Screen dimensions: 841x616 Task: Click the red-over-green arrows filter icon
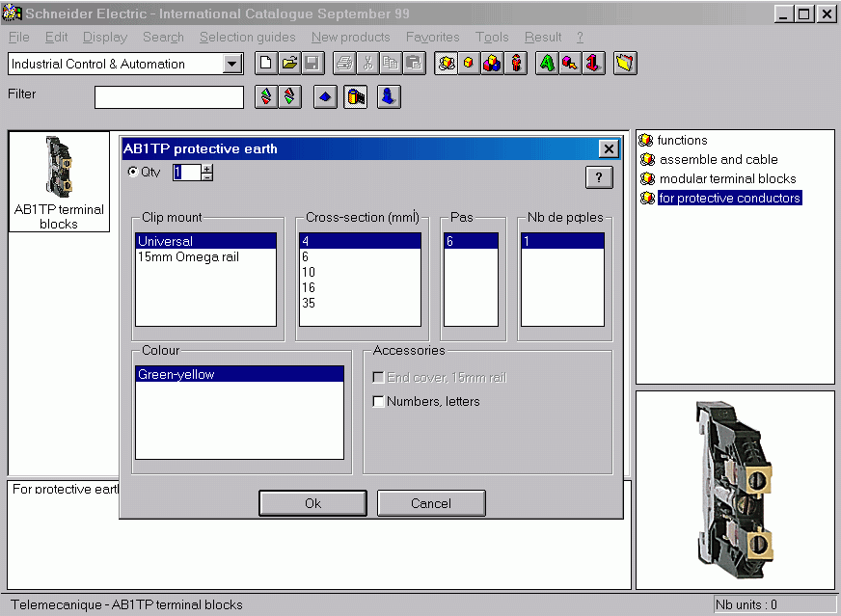click(x=289, y=97)
